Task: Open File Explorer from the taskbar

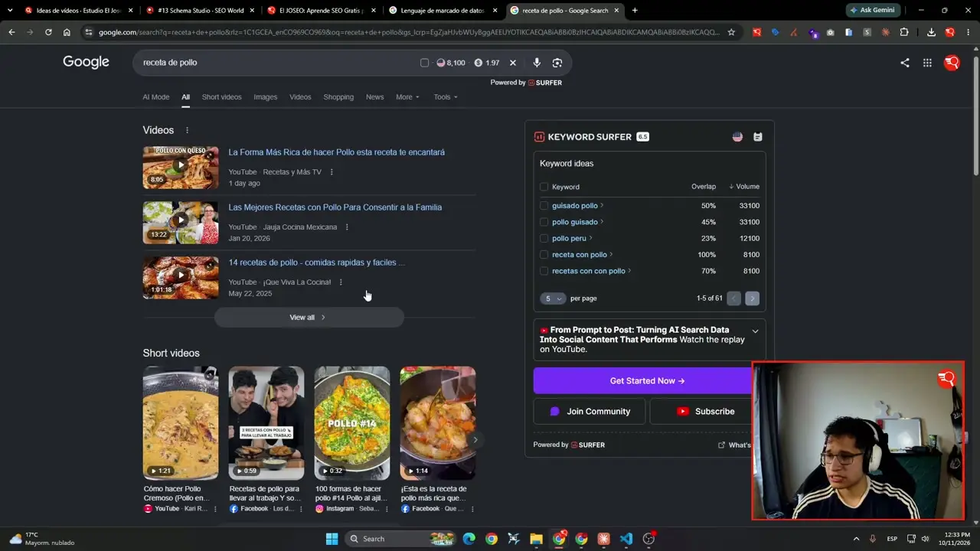Action: (536, 539)
